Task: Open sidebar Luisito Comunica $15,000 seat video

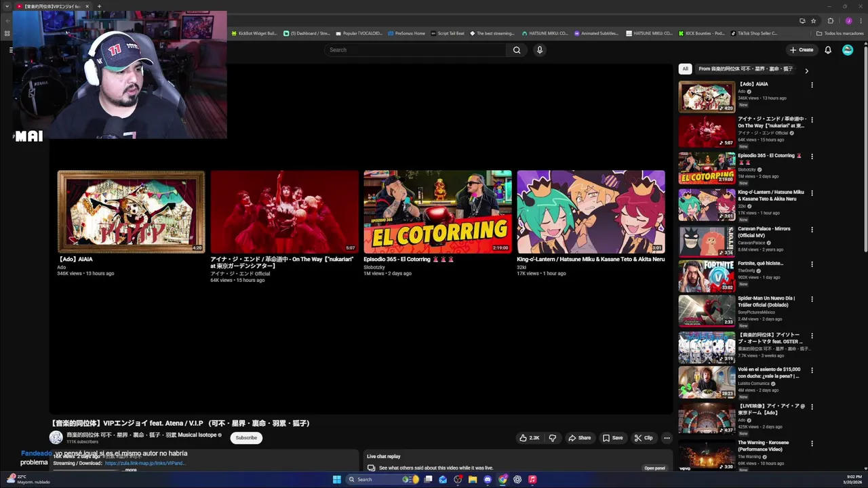Action: pos(707,383)
